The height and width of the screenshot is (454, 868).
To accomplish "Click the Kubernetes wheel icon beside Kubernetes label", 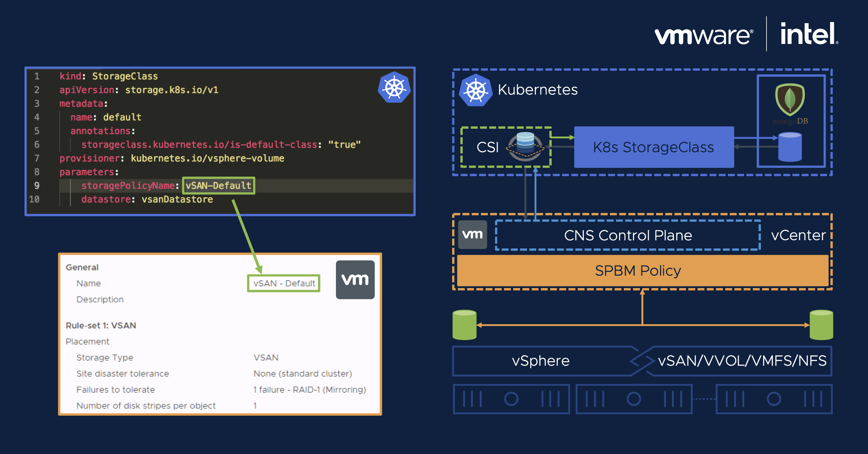I will click(x=476, y=90).
